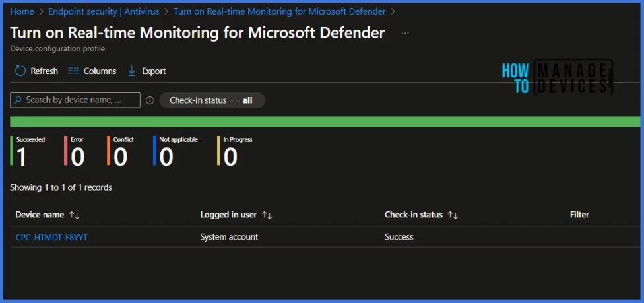Open device CPC-HTMDT-F8YYT link
Viewport: 644px width, 303px height.
tap(51, 237)
